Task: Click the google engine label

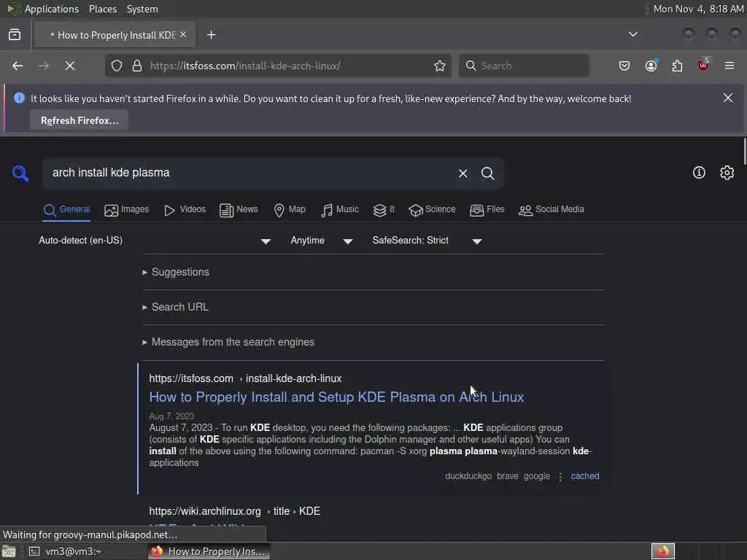Action: pos(536,476)
